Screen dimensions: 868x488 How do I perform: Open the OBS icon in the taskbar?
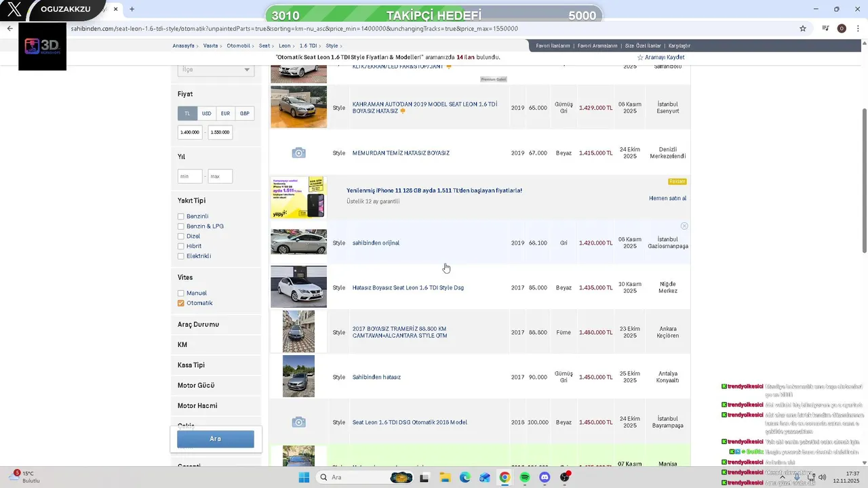click(x=565, y=477)
